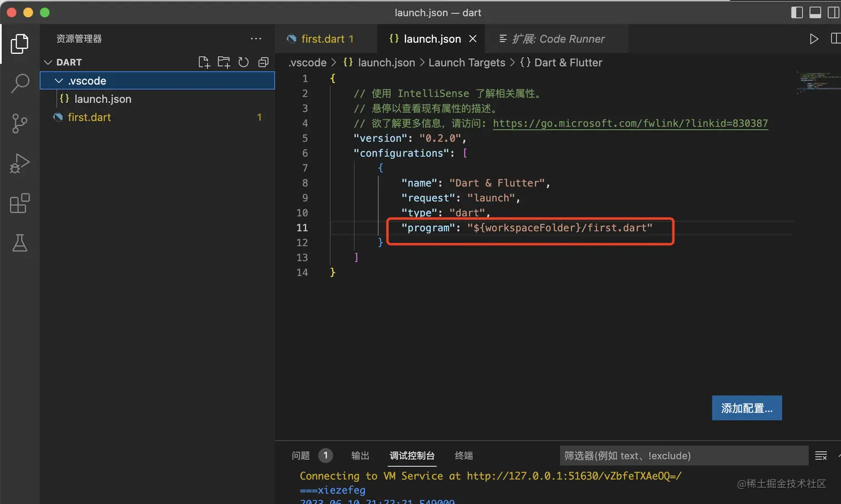
Task: Close the launch.json editor tab
Action: tap(473, 39)
